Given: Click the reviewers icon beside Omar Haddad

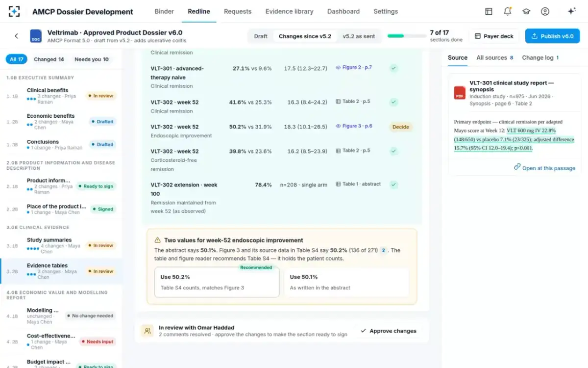Looking at the screenshot, I should pos(147,331).
